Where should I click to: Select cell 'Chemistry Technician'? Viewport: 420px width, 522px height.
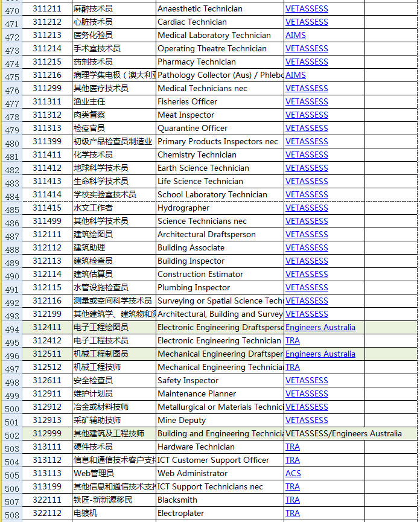click(220, 155)
